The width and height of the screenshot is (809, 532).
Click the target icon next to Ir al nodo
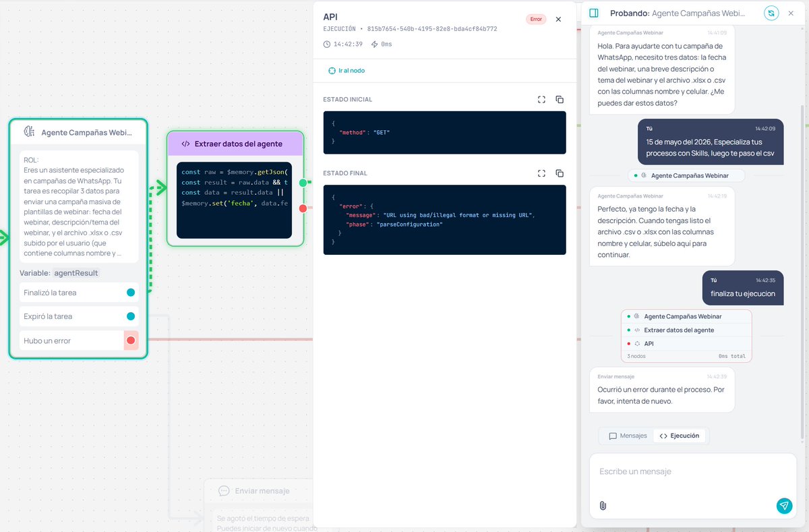pyautogui.click(x=332, y=71)
